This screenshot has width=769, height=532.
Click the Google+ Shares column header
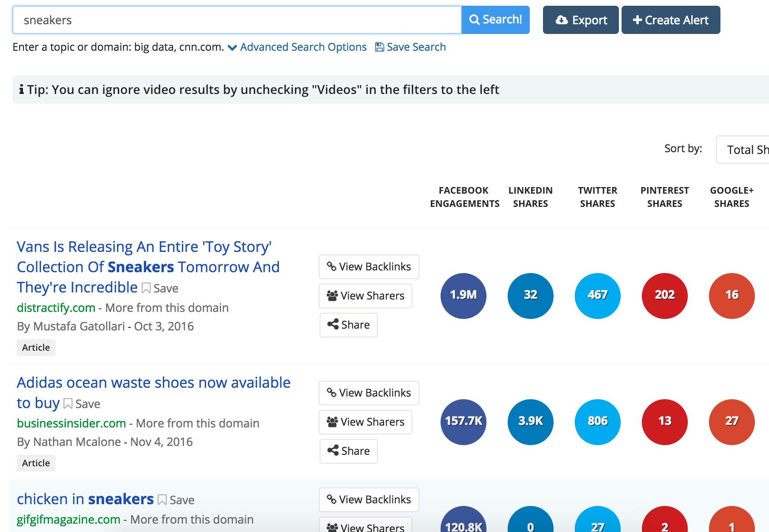732,197
